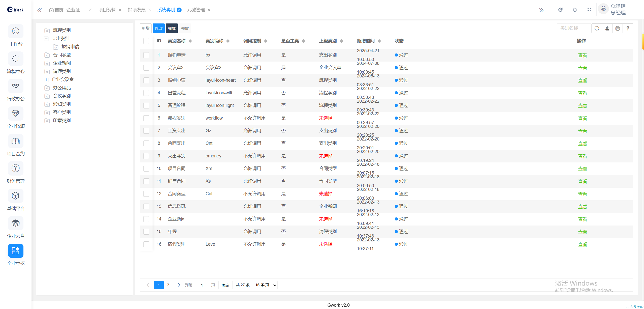This screenshot has width=644, height=309.
Task: Sort by 新增时间 column arrows
Action: [379, 41]
